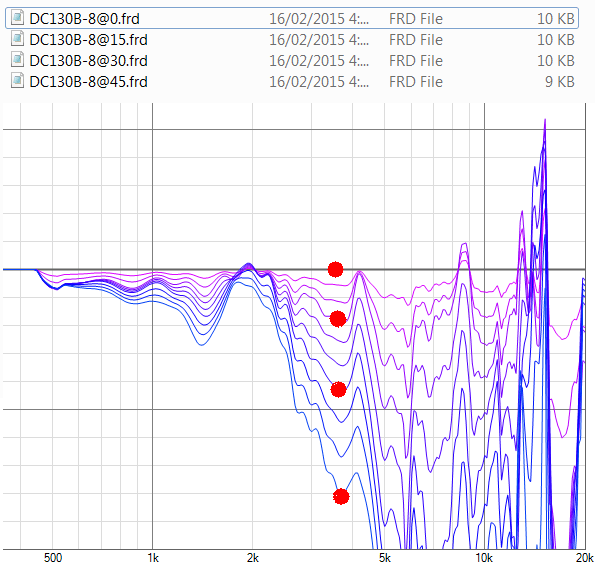Select the DC130B-8@0.frd file name
The width and height of the screenshot is (595, 573).
pyautogui.click(x=84, y=19)
